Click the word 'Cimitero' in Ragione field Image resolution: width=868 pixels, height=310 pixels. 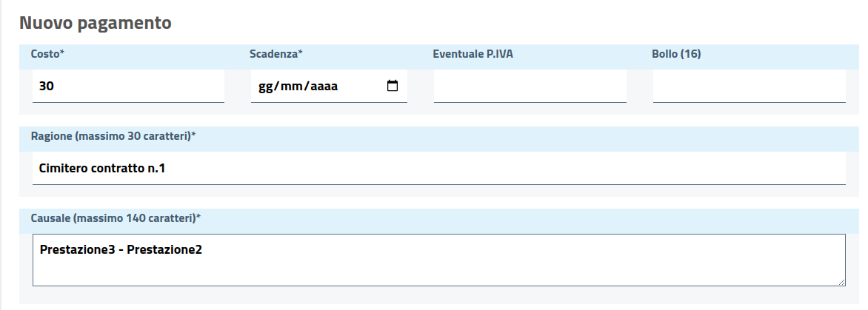pos(64,168)
